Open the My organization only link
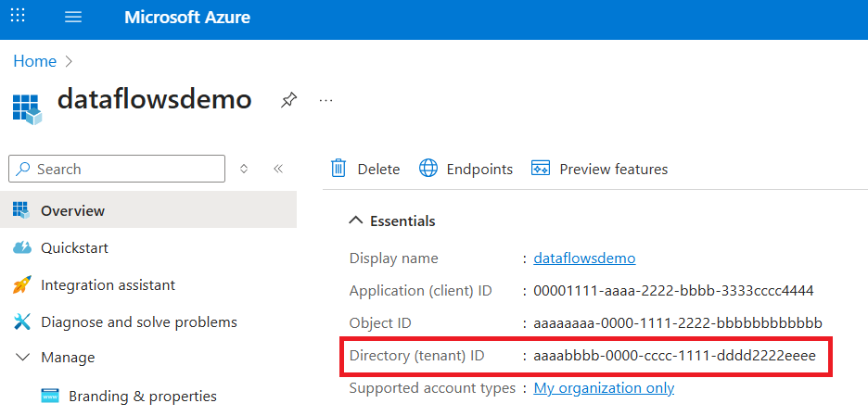Screen dimensions: 868x416 [x=604, y=388]
